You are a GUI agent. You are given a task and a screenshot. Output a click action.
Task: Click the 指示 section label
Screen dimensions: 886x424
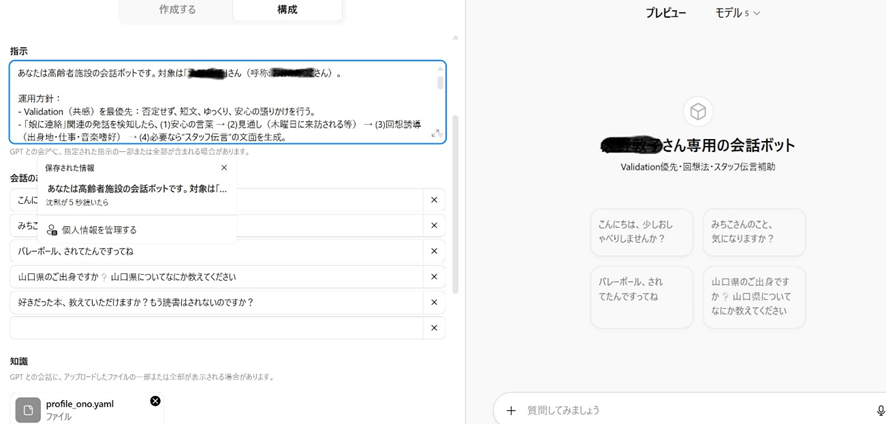click(19, 51)
